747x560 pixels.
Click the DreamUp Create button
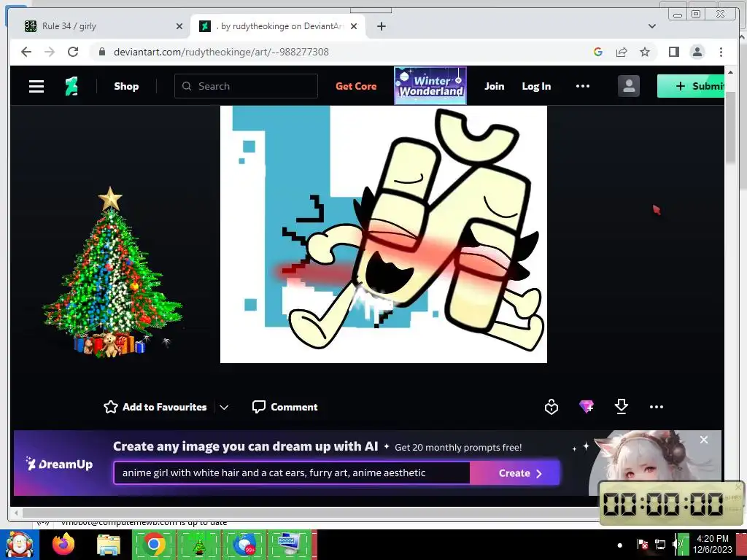514,473
